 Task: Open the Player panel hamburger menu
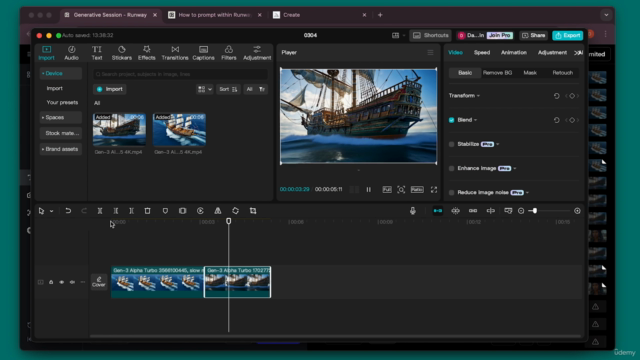click(x=430, y=52)
